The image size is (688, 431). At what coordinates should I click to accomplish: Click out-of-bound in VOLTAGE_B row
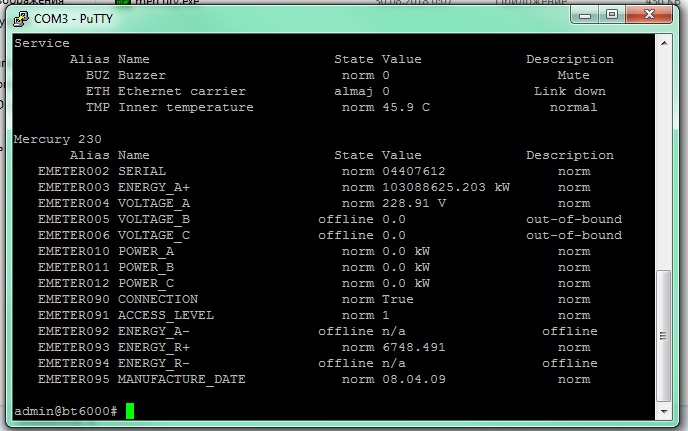(574, 219)
